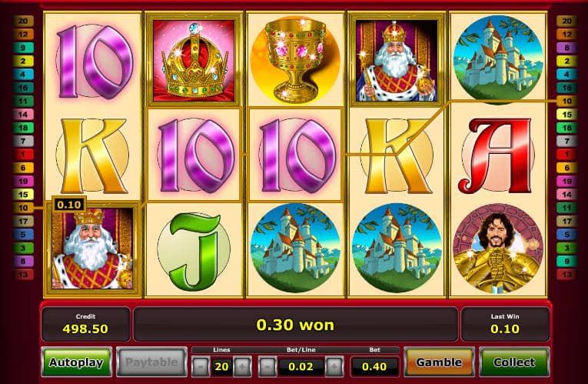Select payline 20 marker on left side
Viewport: 588px width, 384px height.
[x=23, y=21]
